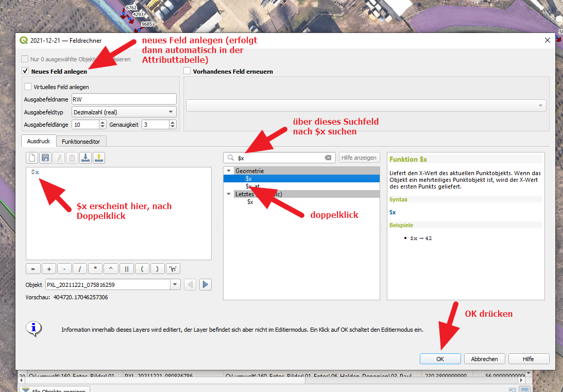Check the Vorhandenes Feld erneuern option
Viewport: 563px width, 392px height.
pyautogui.click(x=187, y=72)
